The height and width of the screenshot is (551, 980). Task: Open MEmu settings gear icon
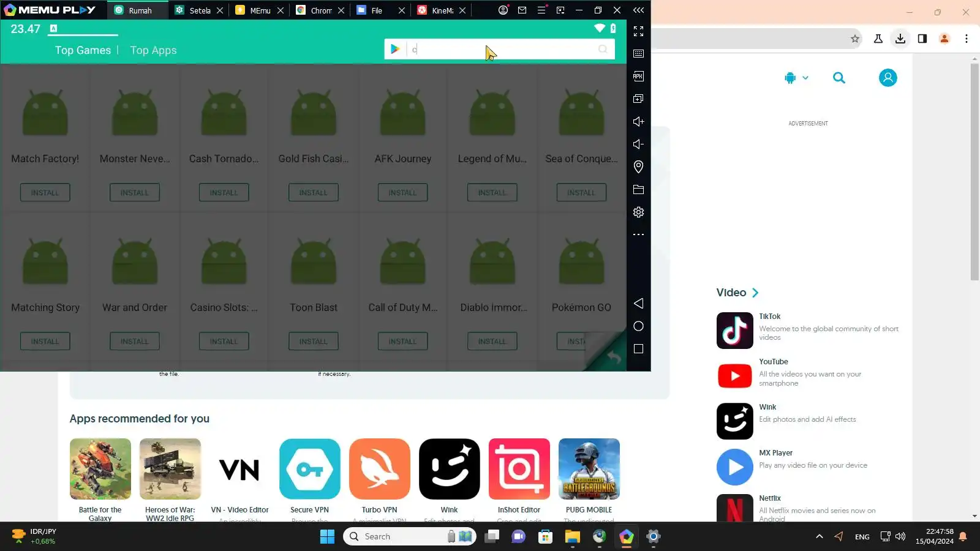(x=638, y=212)
